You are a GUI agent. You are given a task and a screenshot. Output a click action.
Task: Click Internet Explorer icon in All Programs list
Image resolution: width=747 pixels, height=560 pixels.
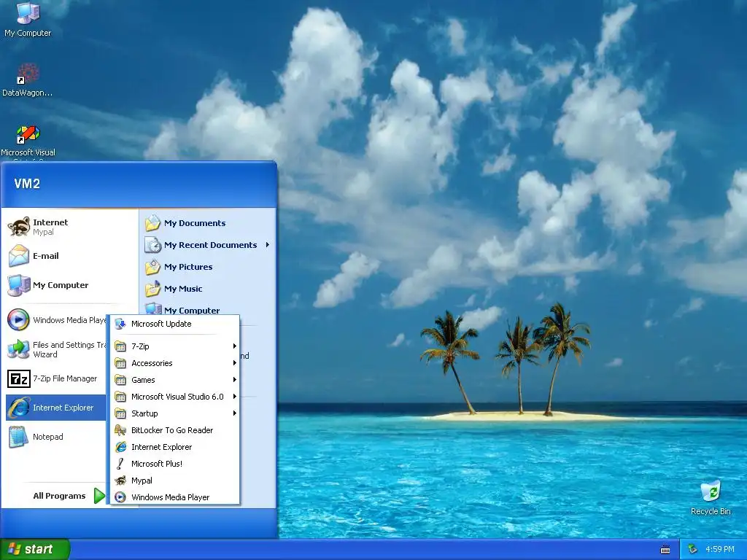click(120, 447)
